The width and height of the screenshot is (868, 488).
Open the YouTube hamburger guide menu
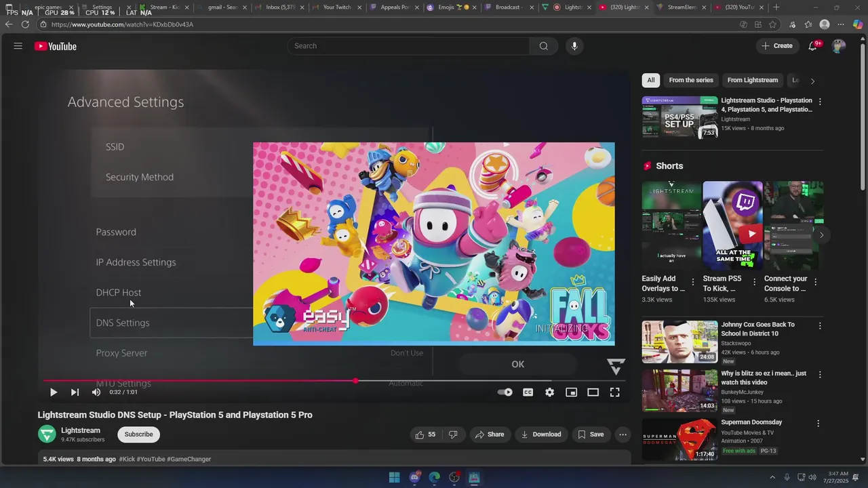coord(18,46)
